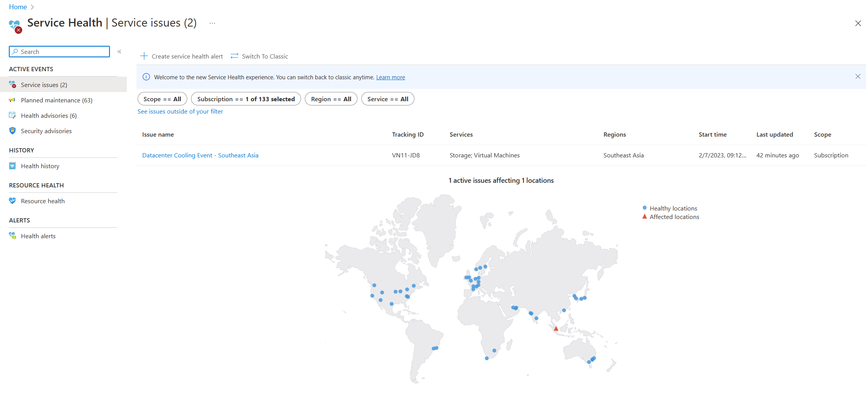
Task: Select Service issues under Active Events
Action: (45, 85)
